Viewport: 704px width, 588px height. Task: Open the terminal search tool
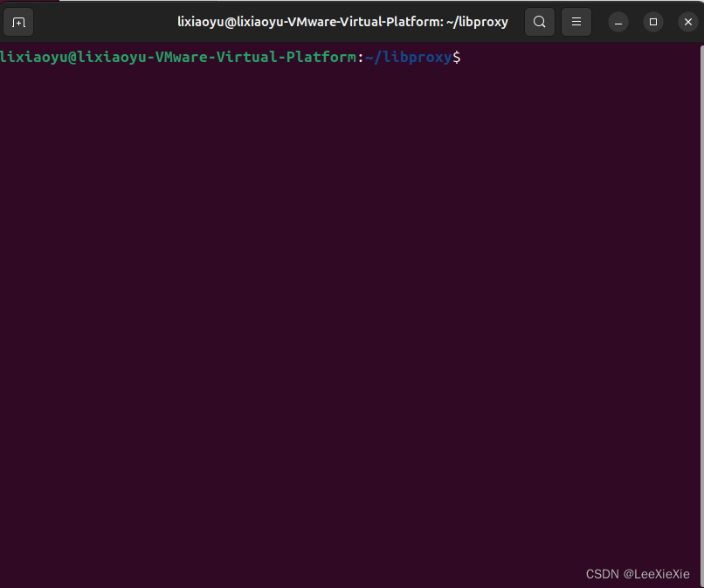pos(540,22)
